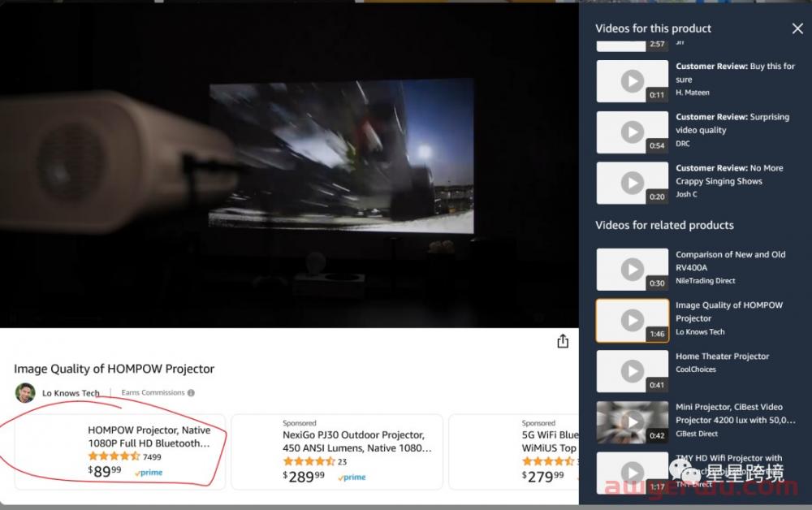812x510 pixels.
Task: Click the main projector video player
Action: click(x=289, y=165)
